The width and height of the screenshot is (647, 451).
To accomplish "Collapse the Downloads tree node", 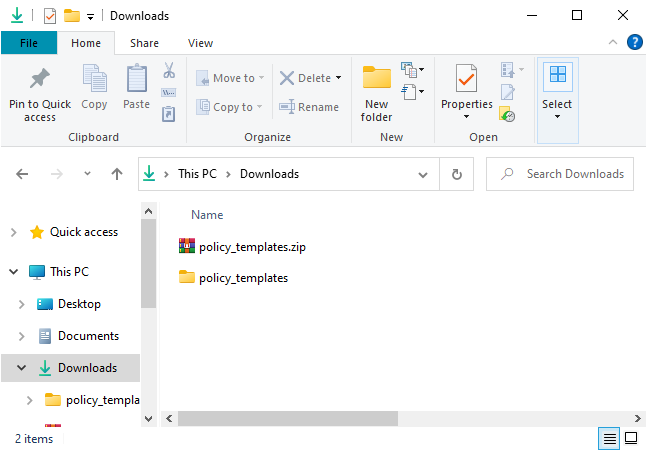I will [x=21, y=367].
